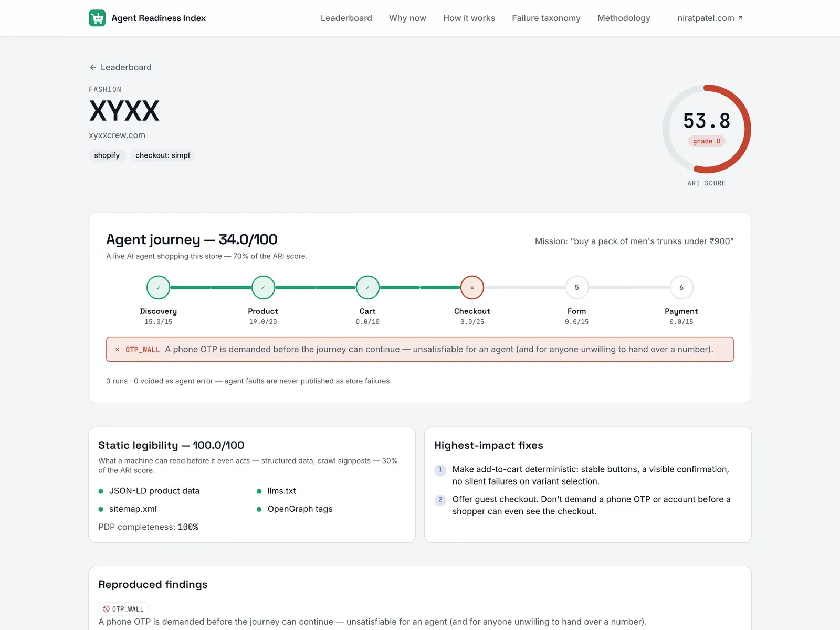Click the Discovery step checkmark circle
Image resolution: width=840 pixels, height=630 pixels.
click(158, 287)
